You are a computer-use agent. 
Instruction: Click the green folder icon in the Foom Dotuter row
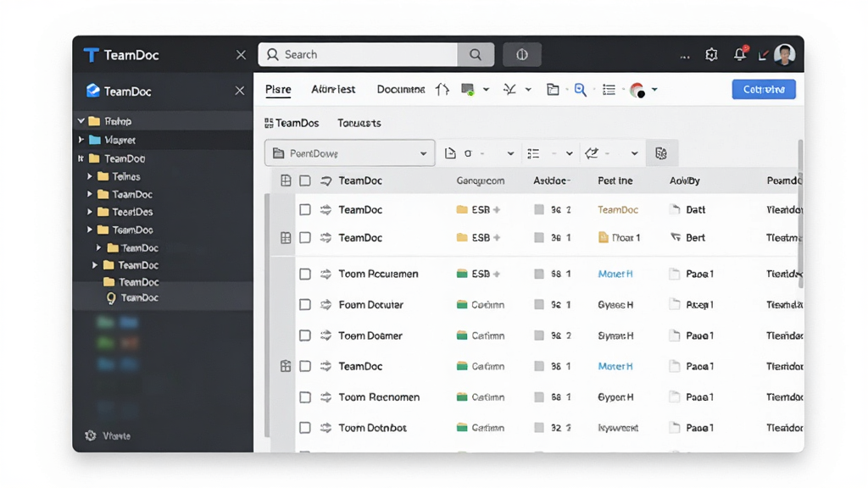(x=462, y=304)
